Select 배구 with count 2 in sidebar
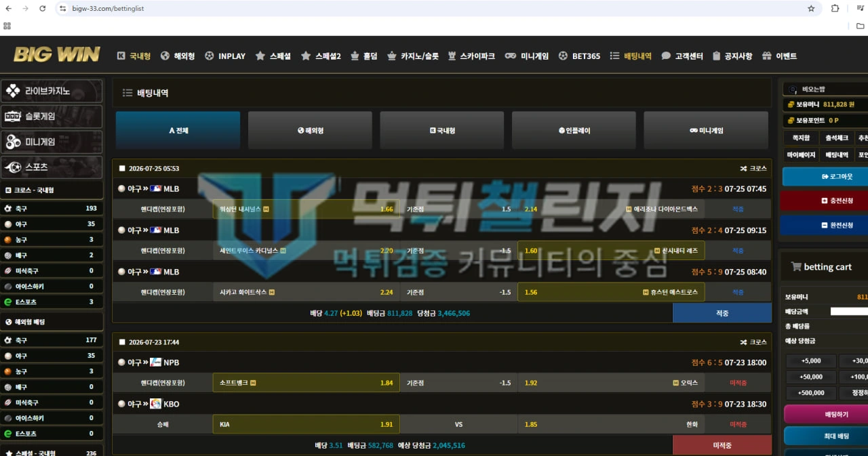This screenshot has height=456, width=868. click(x=52, y=255)
